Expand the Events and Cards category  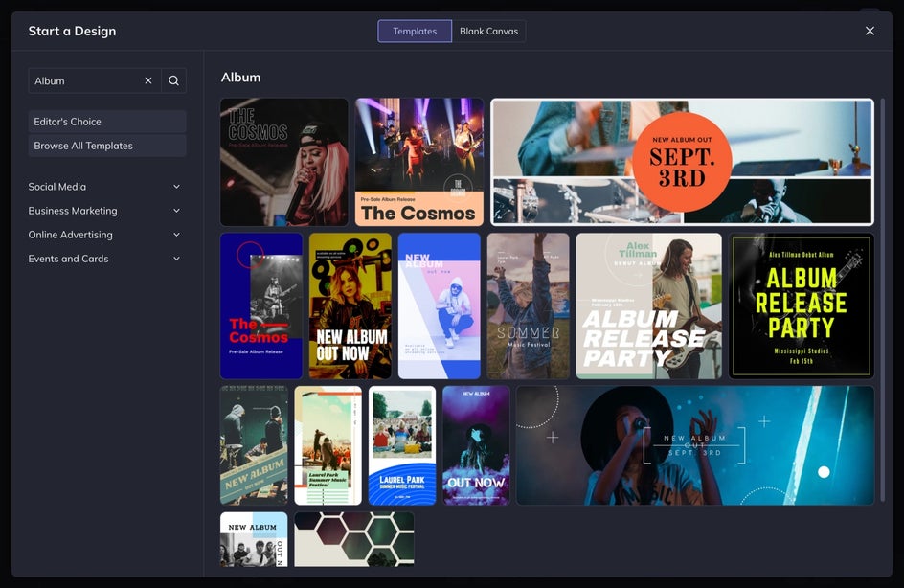[105, 259]
